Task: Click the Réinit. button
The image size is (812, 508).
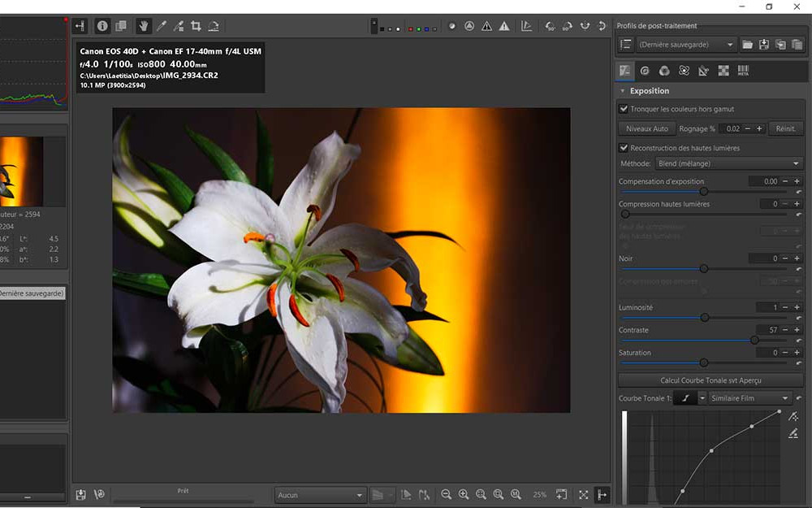Action: click(x=785, y=128)
